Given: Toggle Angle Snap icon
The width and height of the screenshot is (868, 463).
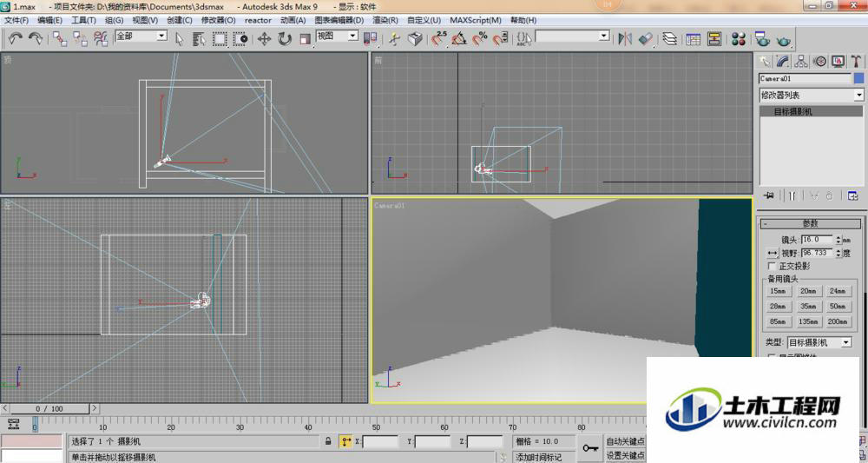Looking at the screenshot, I should 459,39.
